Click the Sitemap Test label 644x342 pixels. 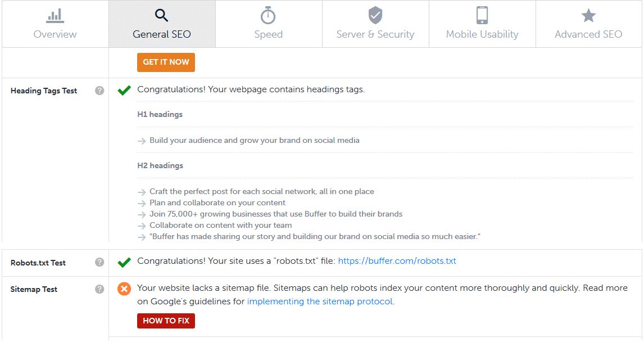(x=34, y=289)
